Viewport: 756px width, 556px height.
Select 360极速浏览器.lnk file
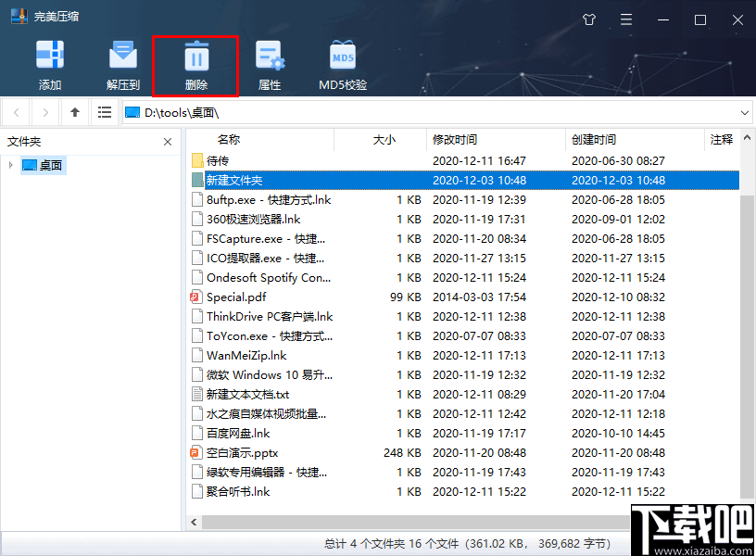pos(465,220)
